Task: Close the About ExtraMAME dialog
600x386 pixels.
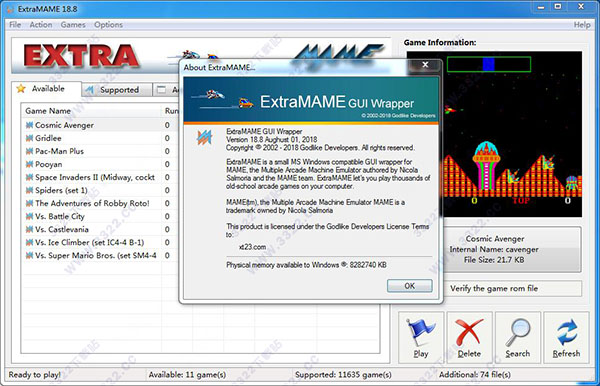Action: (x=425, y=65)
